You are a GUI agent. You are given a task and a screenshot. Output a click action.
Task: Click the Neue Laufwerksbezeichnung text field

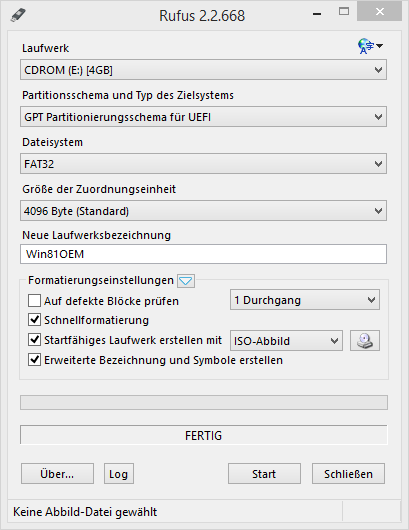pos(203,254)
